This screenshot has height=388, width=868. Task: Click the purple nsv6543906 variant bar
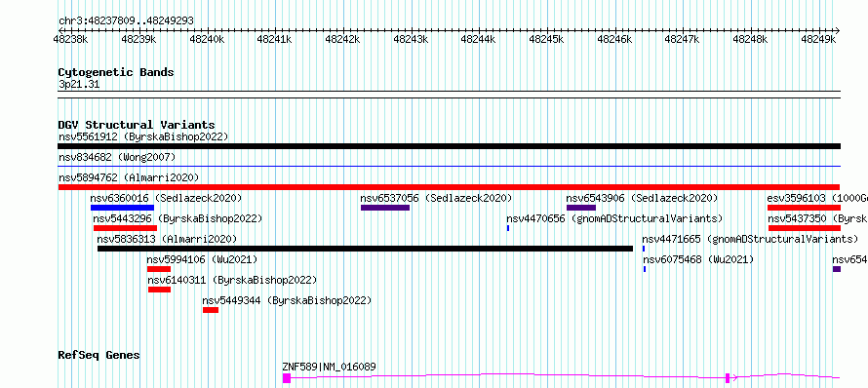(x=581, y=208)
